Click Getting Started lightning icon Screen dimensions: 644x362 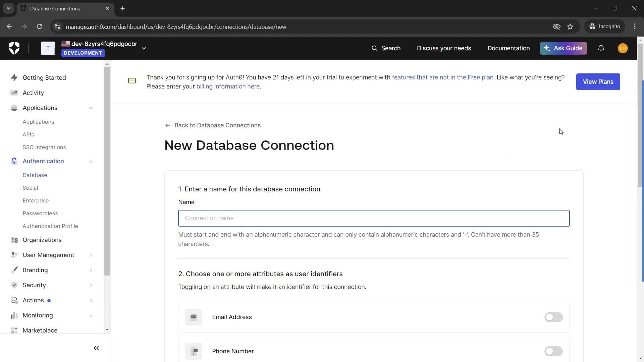[x=14, y=78]
